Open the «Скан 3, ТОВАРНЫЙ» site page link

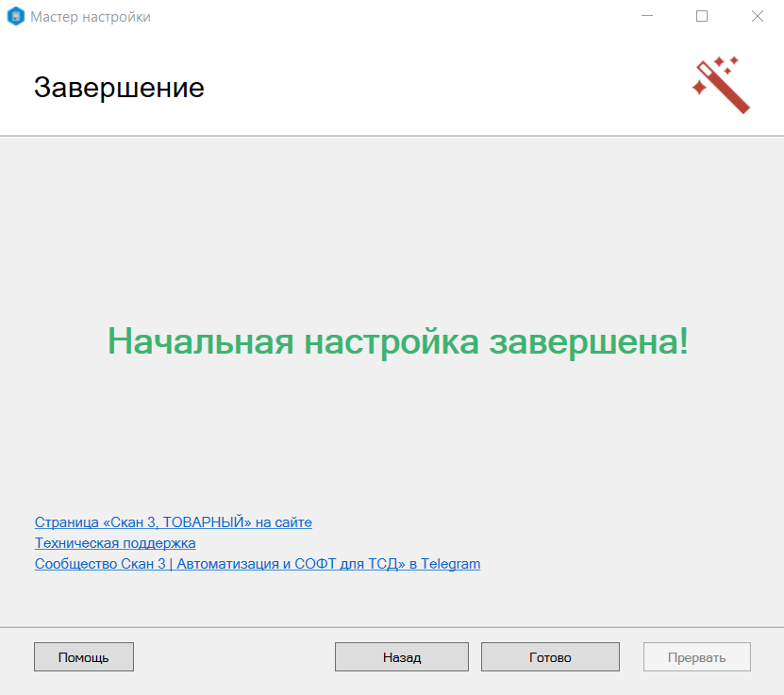pos(173,522)
